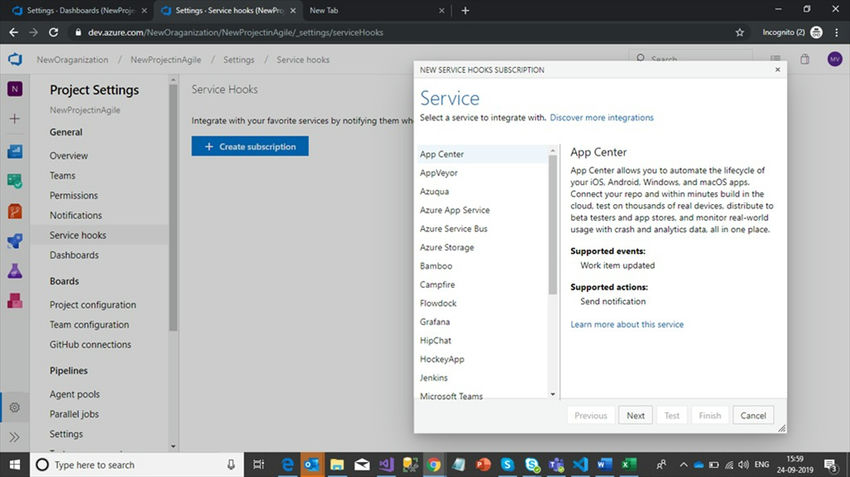The image size is (850, 477).
Task: Open Permissions in Project Settings menu
Action: point(74,195)
